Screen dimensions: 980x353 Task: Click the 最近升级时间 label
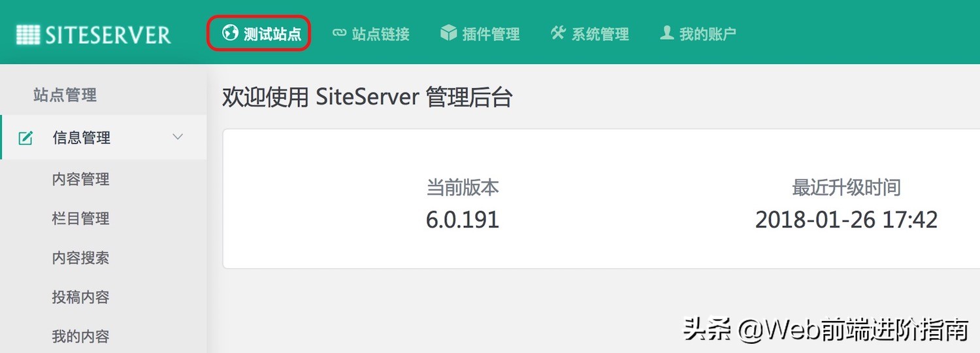[847, 188]
